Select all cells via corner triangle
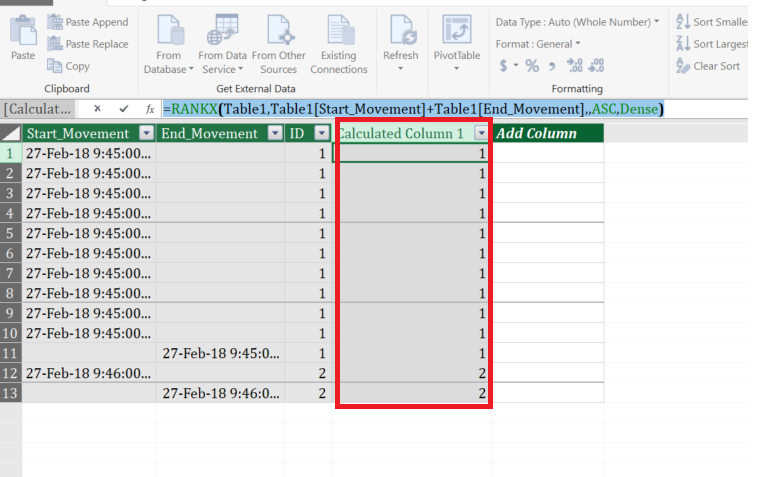Viewport: 757px width, 477px height. 11,133
